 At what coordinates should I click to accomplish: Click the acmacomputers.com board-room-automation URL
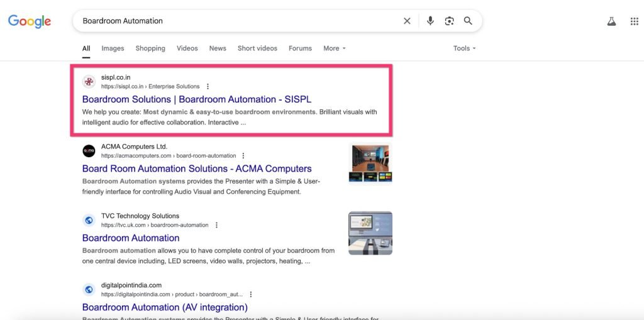tap(169, 156)
